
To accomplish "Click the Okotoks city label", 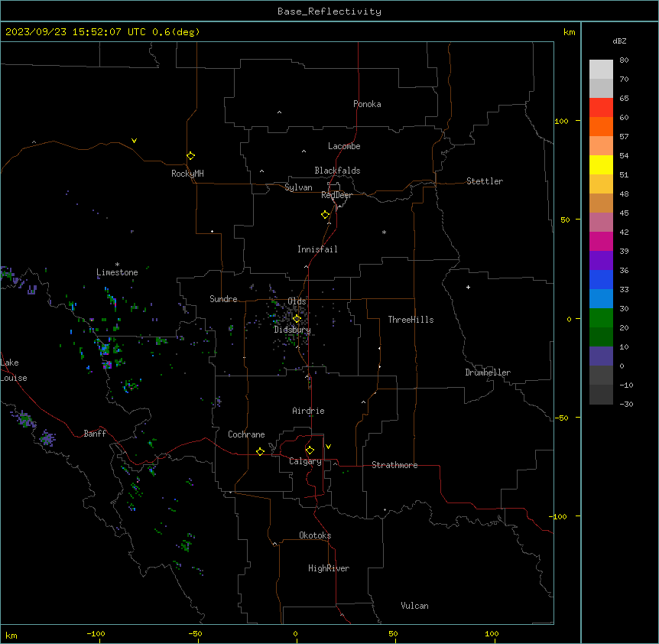I will coord(315,535).
